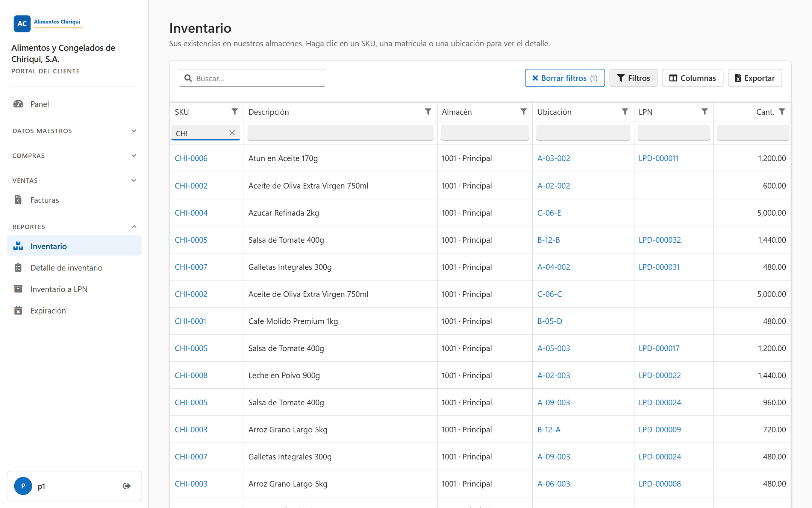Screen dimensions: 812x508
Task: Click the LPN filter input box
Action: [674, 133]
